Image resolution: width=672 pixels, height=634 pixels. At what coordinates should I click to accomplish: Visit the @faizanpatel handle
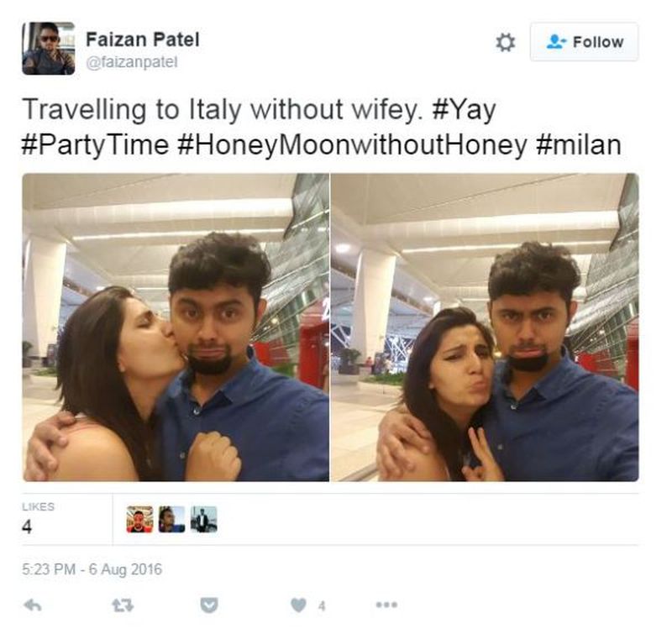[x=132, y=62]
